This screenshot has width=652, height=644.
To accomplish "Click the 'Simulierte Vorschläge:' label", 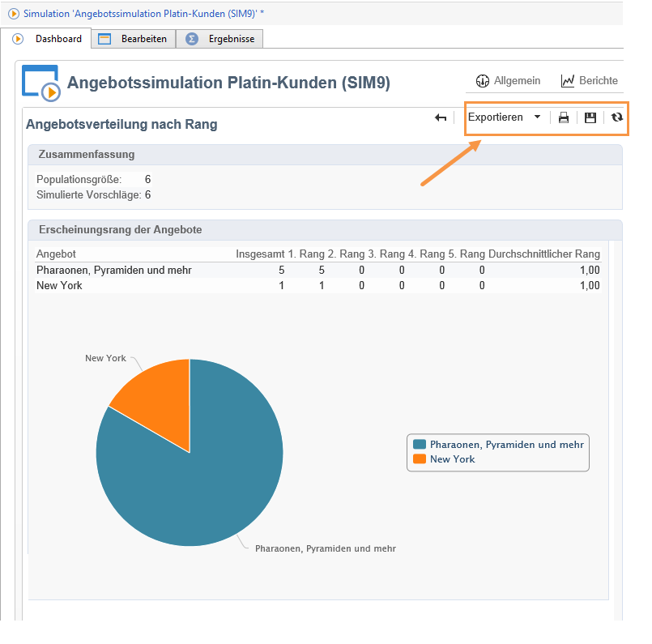I will pos(89,195).
